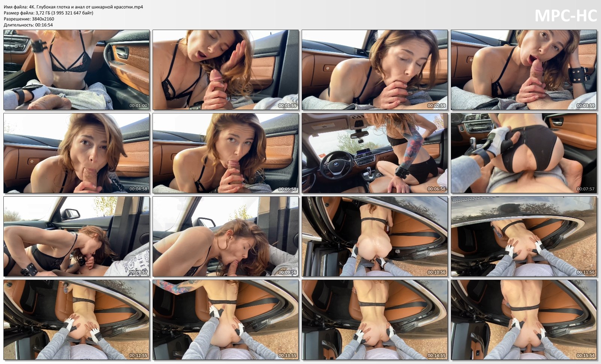
Task: Click the thumbnail timestamped 00:10:56
Action: 374,236
